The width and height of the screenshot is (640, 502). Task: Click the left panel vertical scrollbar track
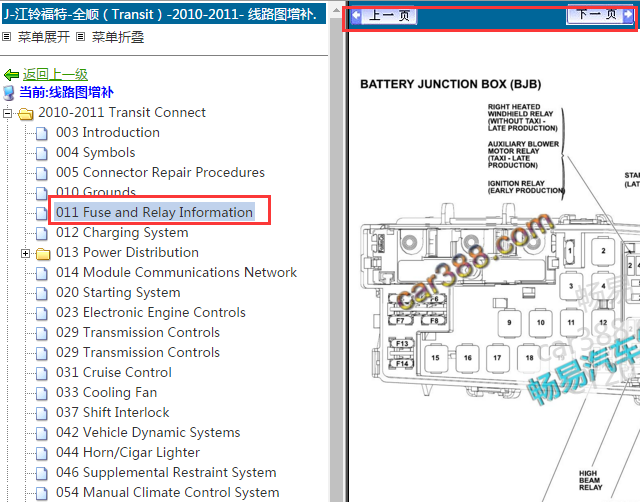[336, 261]
